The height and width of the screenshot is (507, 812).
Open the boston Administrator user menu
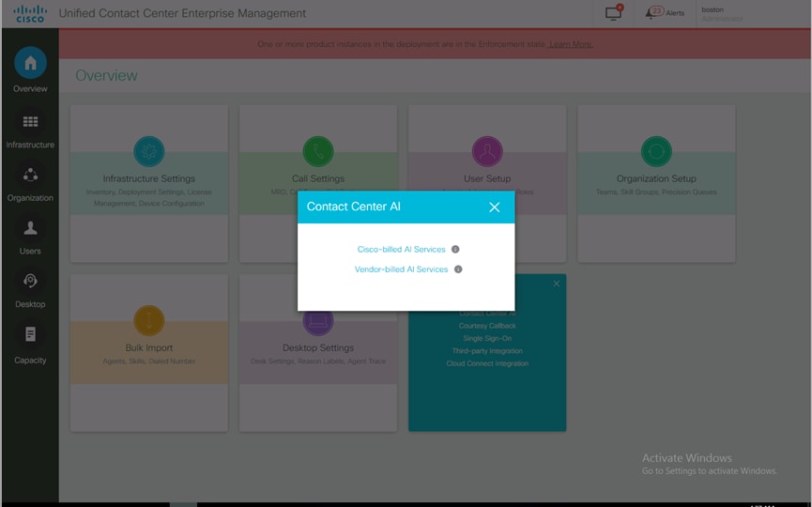click(x=722, y=14)
